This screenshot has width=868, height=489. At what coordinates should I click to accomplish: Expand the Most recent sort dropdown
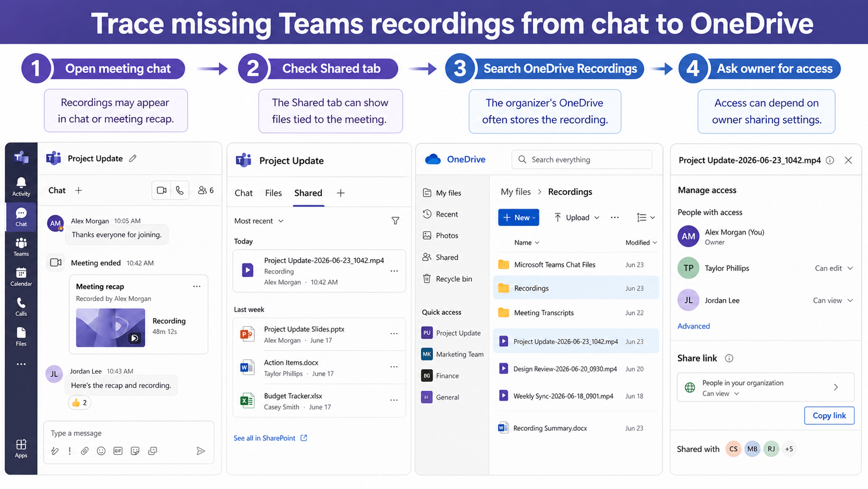(x=259, y=221)
